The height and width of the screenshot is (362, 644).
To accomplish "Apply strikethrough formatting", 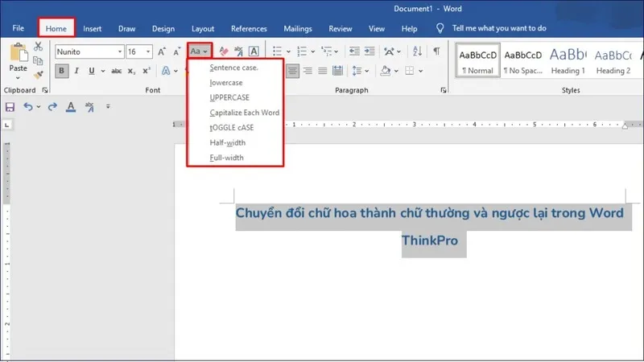I will 116,71.
